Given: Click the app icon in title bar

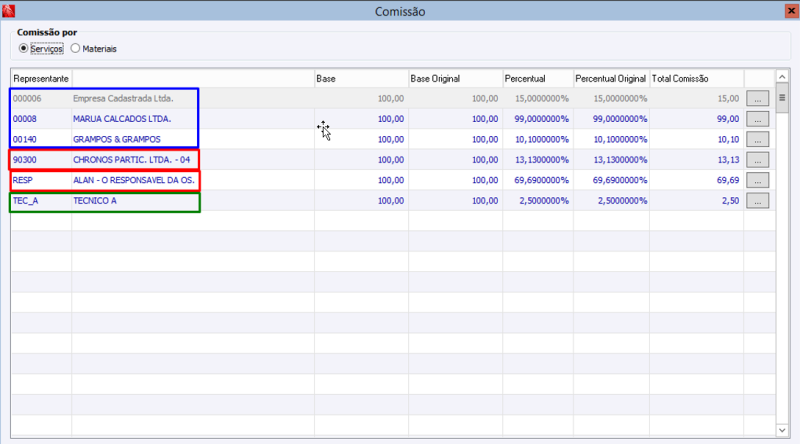Looking at the screenshot, I should [x=9, y=11].
